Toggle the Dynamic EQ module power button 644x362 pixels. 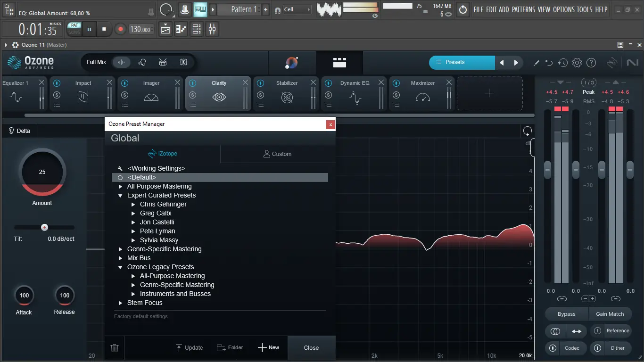(329, 83)
